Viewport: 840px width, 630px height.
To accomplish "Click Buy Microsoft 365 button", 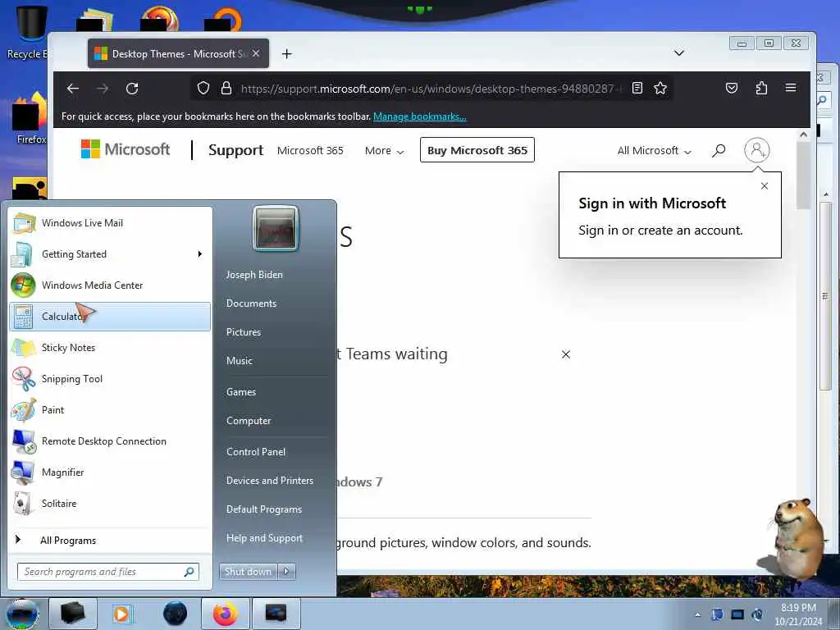I will [477, 150].
